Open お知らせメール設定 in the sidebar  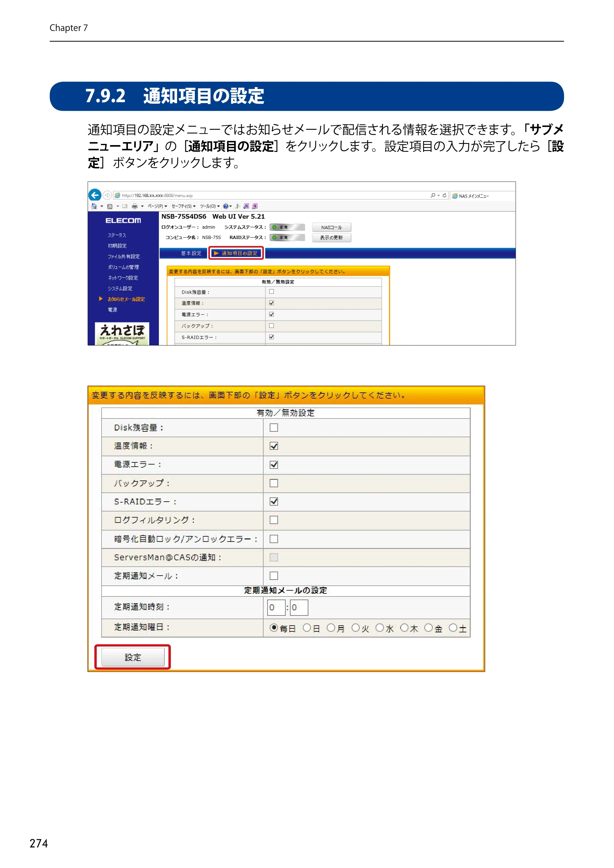coord(126,299)
